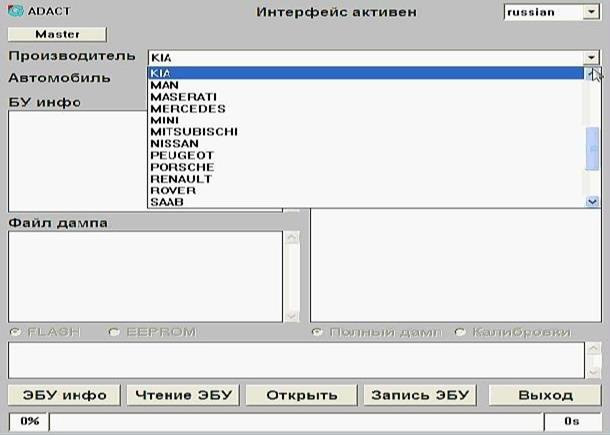Image resolution: width=610 pixels, height=435 pixels.
Task: Select the Калибровки radio button
Action: (460, 332)
